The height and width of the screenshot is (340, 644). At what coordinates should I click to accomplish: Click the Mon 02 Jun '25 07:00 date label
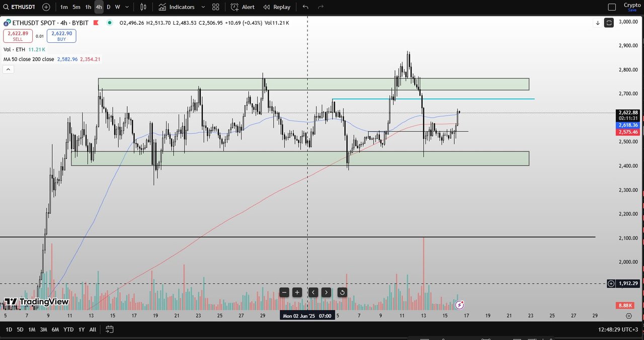307,316
